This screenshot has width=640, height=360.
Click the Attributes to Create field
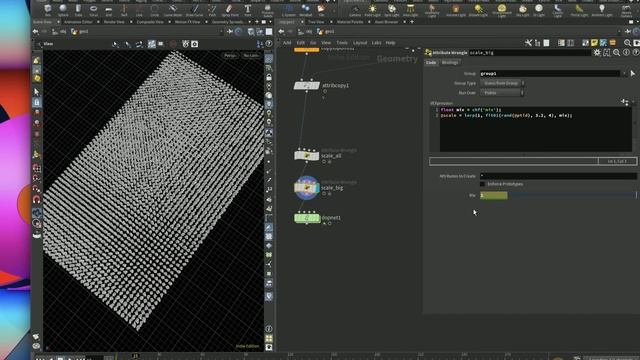558,176
